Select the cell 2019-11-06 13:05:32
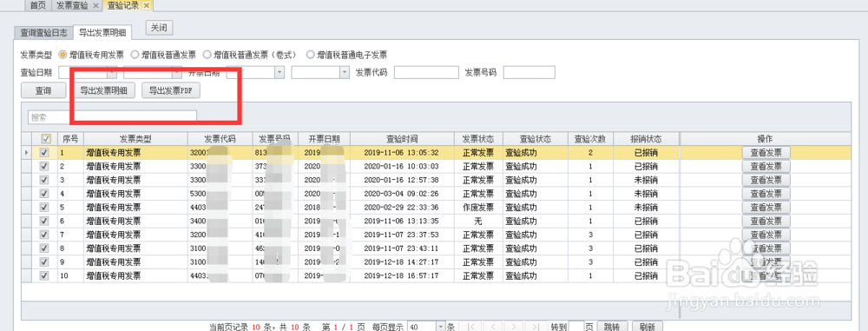Screen dimensions: 868x331 tap(402, 153)
